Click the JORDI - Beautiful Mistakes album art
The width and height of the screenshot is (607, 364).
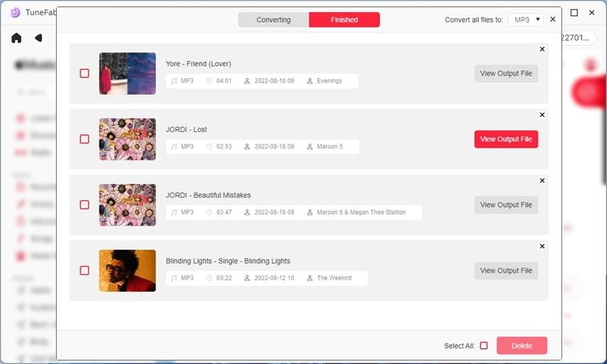click(x=127, y=205)
